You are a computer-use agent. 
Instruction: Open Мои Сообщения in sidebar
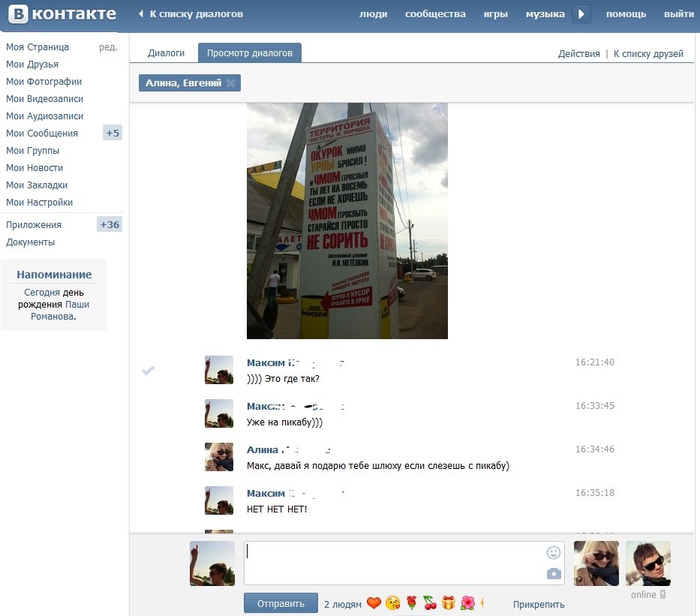[x=42, y=133]
